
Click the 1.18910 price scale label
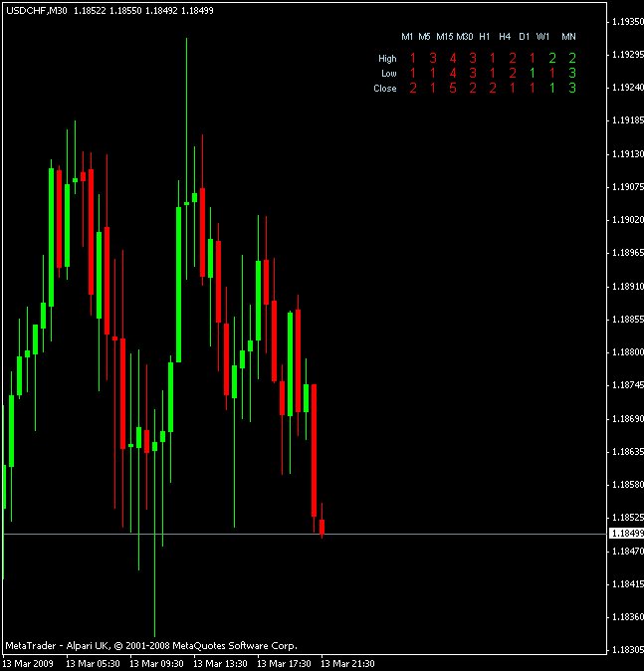(628, 286)
